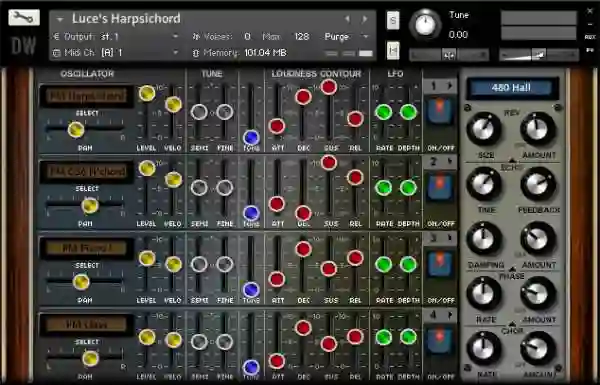Toggle oscillator 2 ON/OFF switch
The height and width of the screenshot is (385, 600).
coord(440,187)
